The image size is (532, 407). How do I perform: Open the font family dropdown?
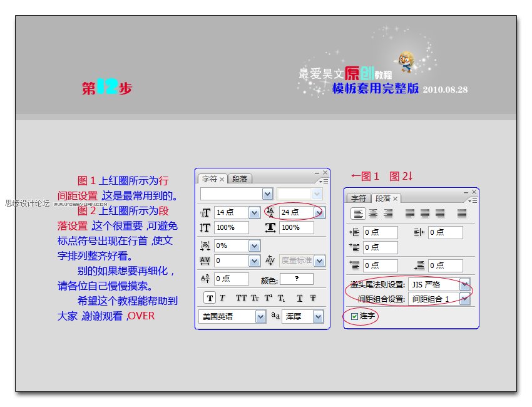(x=267, y=194)
